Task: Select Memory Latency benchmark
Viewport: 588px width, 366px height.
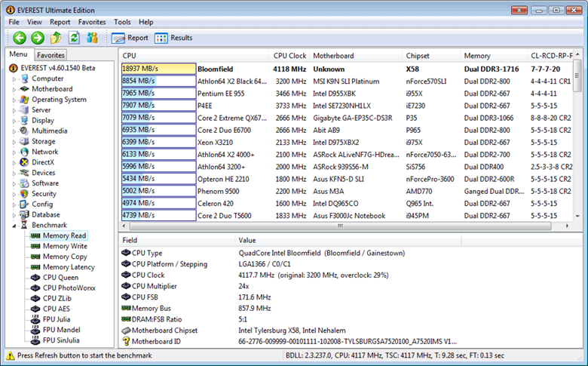Action: point(69,267)
